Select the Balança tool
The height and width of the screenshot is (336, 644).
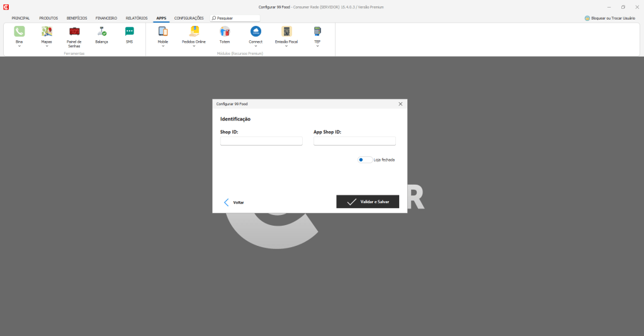(101, 32)
